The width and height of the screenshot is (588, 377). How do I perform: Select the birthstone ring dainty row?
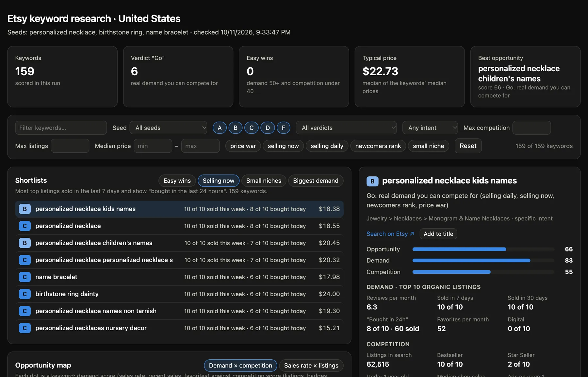[179, 294]
